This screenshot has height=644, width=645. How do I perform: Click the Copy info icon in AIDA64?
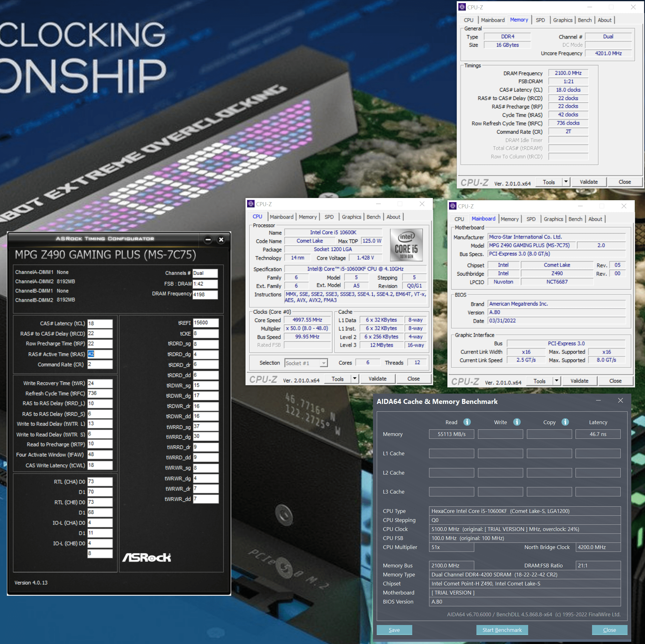565,422
